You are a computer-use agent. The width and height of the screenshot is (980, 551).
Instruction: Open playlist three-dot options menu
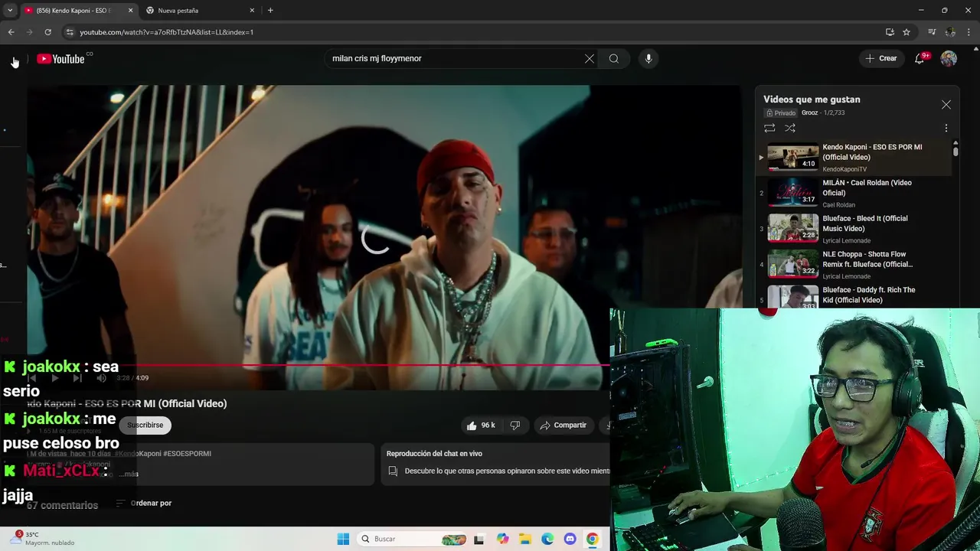tap(946, 128)
